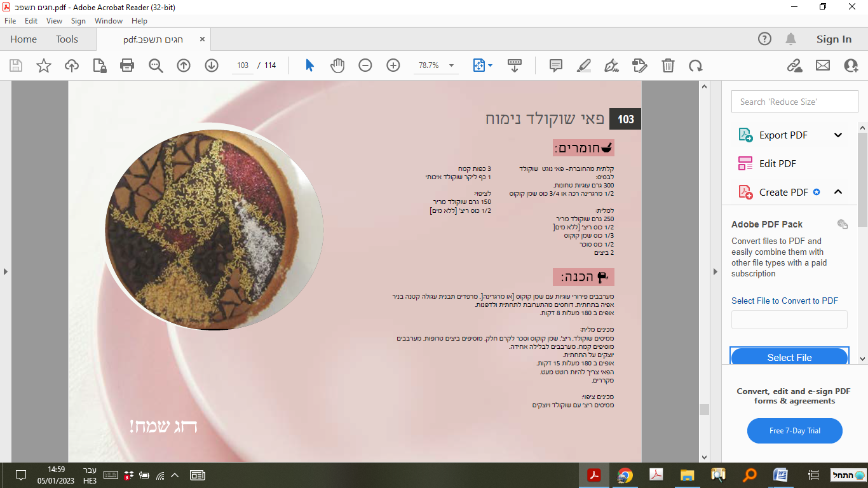Send the file by email icon
This screenshot has width=868, height=488.
point(823,65)
